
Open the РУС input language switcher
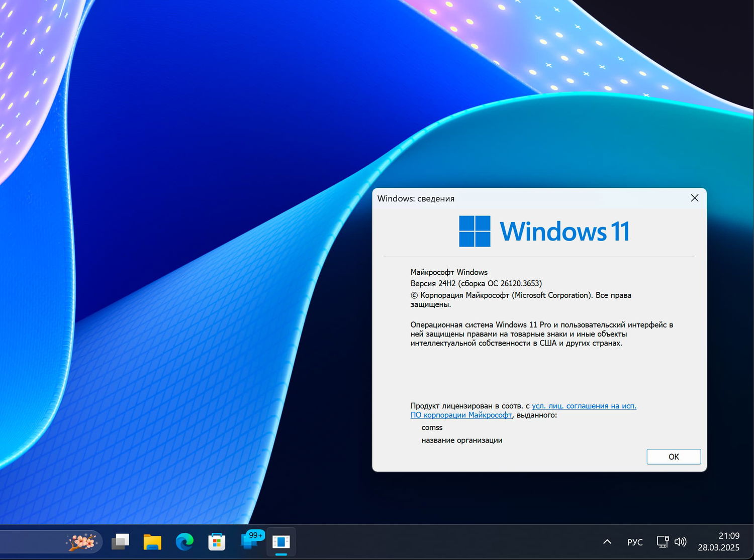634,542
